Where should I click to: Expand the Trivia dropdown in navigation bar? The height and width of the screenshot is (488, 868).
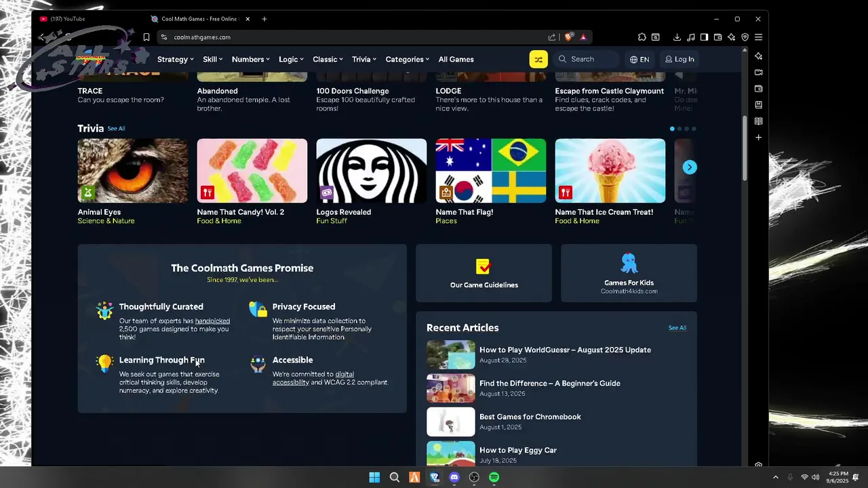click(364, 59)
